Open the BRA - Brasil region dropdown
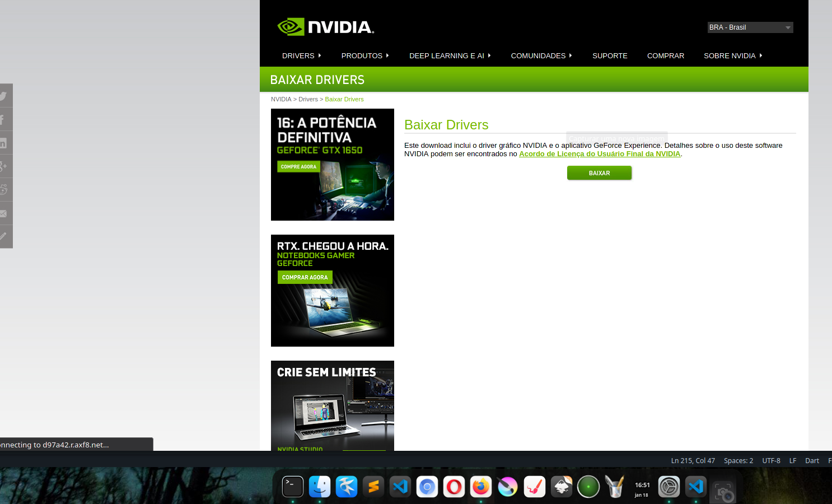The image size is (832, 504). [x=750, y=27]
